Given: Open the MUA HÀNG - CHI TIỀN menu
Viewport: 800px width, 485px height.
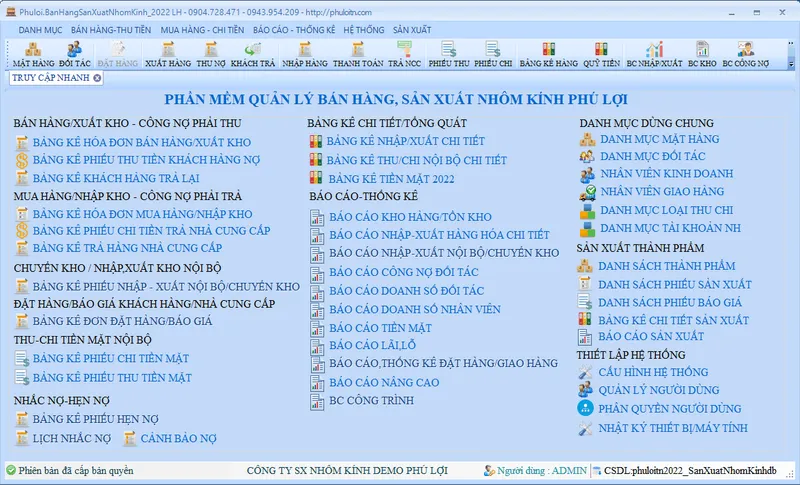Looking at the screenshot, I should click(203, 30).
